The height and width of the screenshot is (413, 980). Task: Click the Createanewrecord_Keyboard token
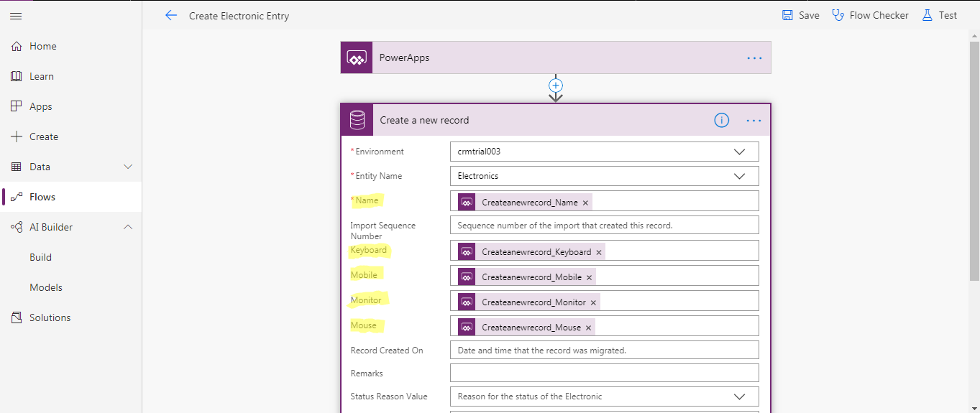(x=531, y=252)
